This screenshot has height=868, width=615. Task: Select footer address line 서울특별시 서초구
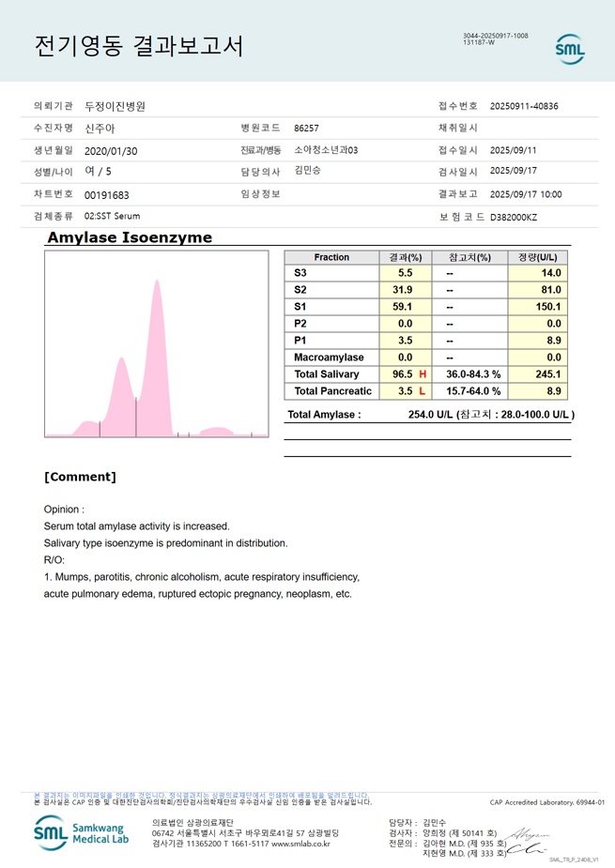(x=245, y=833)
